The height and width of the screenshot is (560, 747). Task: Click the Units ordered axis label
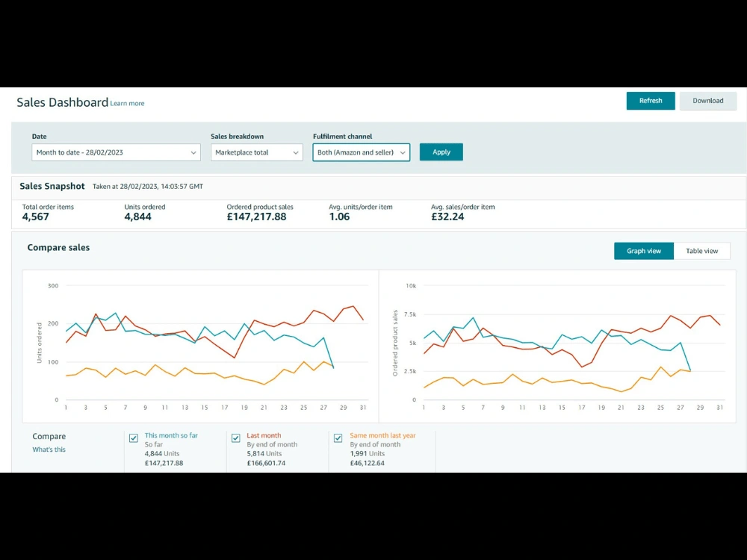[x=40, y=343]
